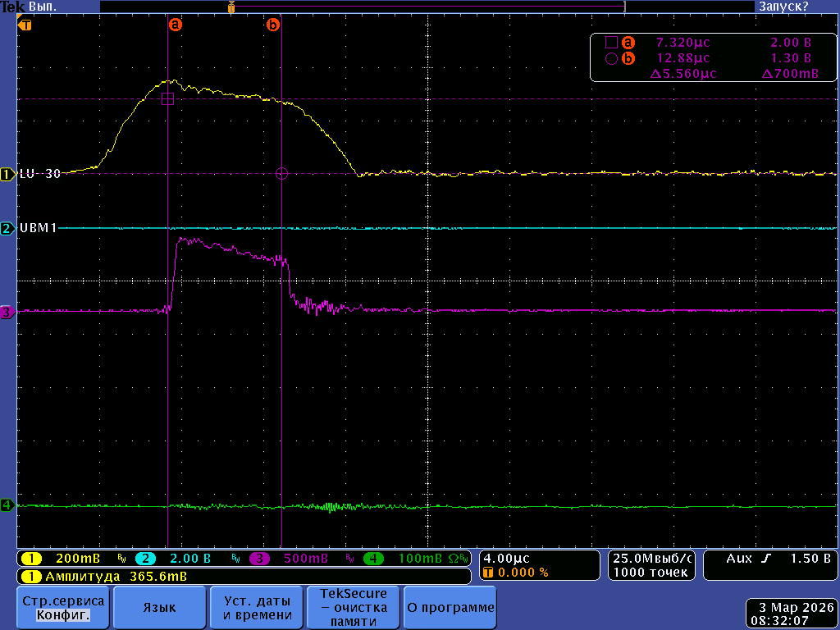Open the О программе menu item
Screen dimensions: 840x630
(x=451, y=608)
